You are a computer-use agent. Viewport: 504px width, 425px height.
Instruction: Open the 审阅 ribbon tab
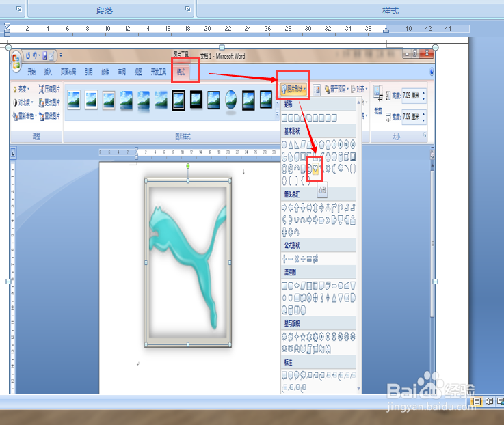[122, 72]
